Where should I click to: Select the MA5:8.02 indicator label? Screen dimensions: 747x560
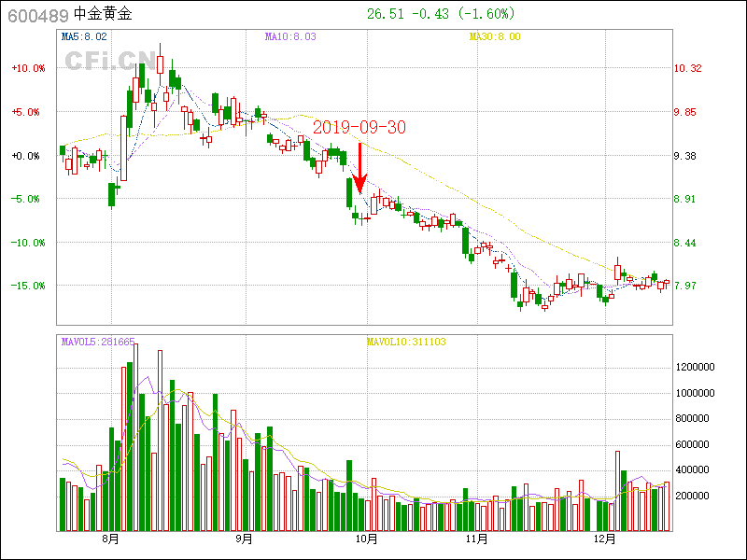[x=84, y=36]
